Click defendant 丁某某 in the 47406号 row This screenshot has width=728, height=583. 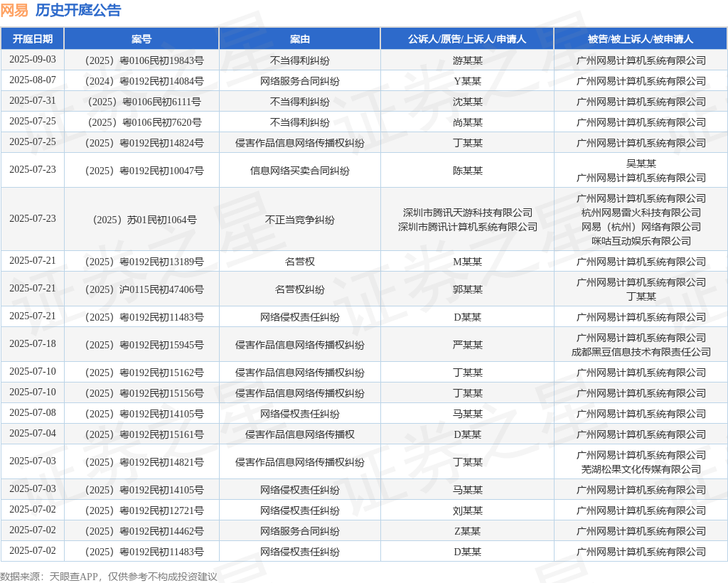point(641,296)
